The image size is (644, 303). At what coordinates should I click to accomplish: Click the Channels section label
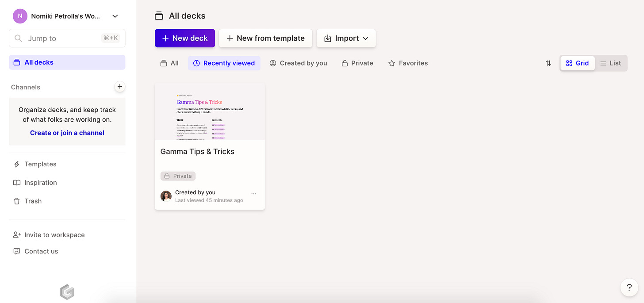coord(26,87)
